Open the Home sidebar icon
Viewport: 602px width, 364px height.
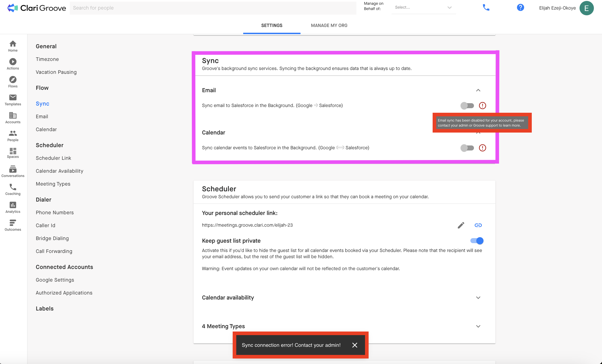[x=13, y=46]
